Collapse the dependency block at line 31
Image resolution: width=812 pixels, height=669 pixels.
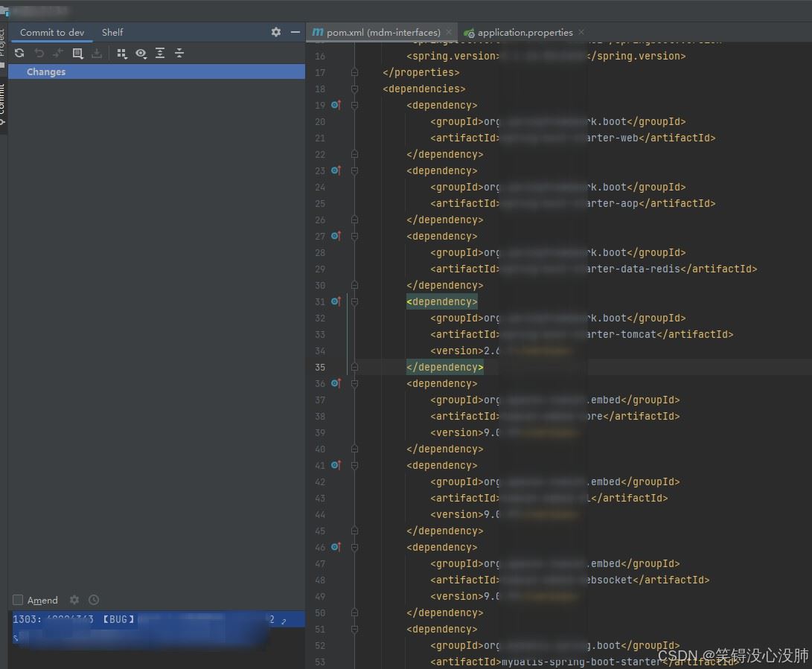tap(354, 302)
